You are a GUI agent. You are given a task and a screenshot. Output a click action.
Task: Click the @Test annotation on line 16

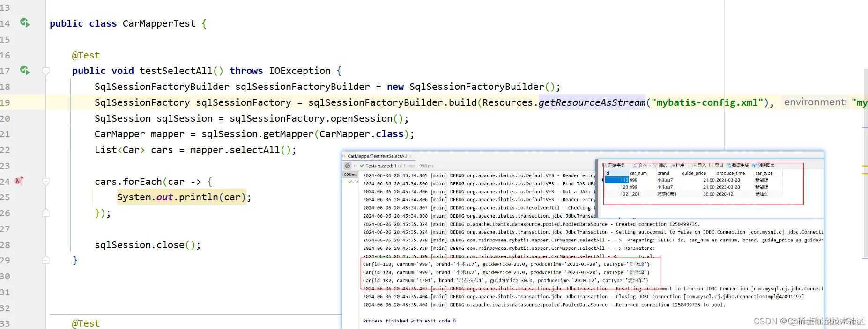tap(86, 55)
